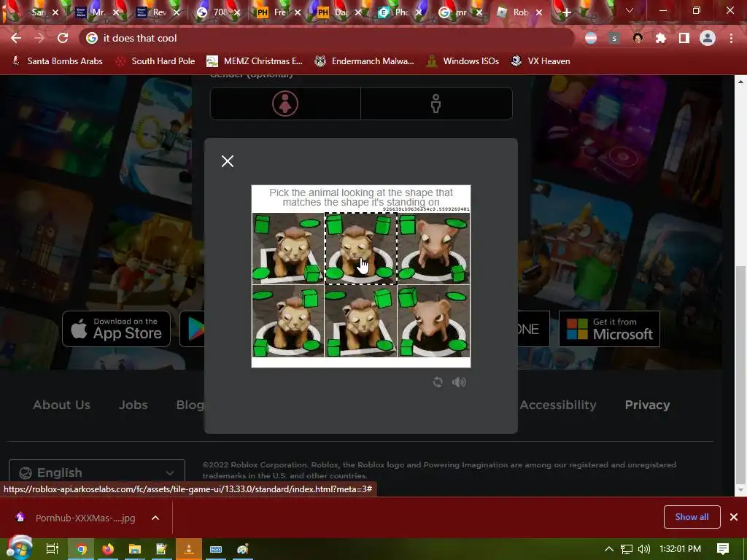Open the Jobs footer link
The width and height of the screenshot is (747, 560).
[x=133, y=405]
